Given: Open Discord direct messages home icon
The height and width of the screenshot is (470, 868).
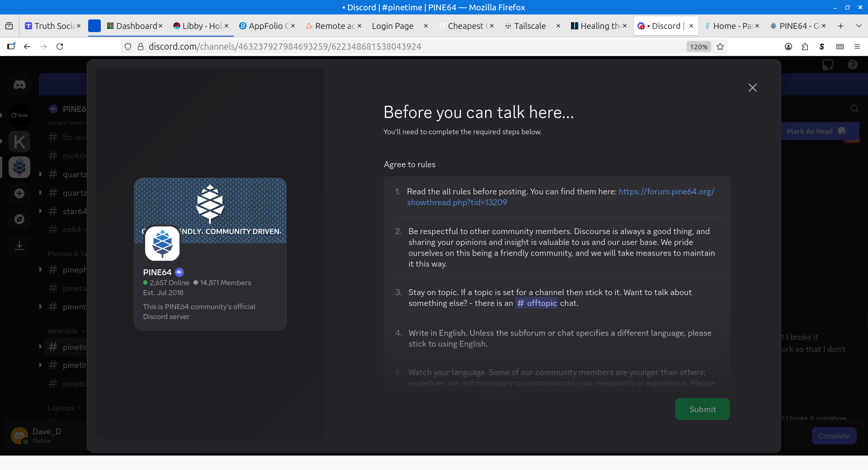Looking at the screenshot, I should tap(19, 85).
